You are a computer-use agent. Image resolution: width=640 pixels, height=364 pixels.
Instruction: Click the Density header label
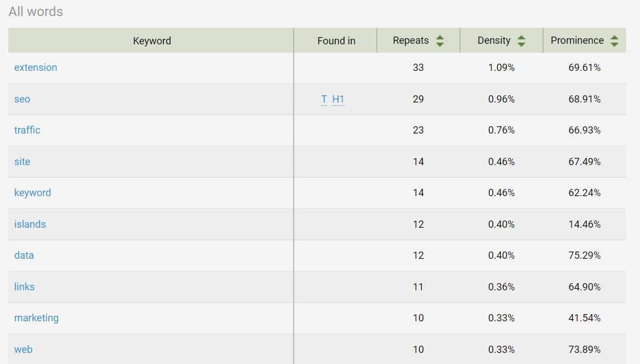click(494, 40)
